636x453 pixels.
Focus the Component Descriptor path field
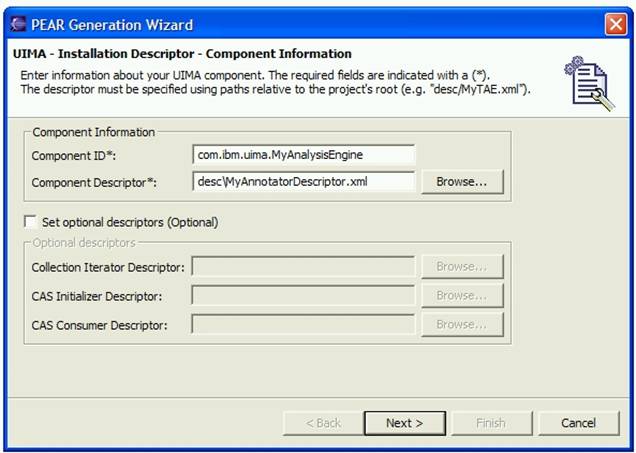point(302,182)
